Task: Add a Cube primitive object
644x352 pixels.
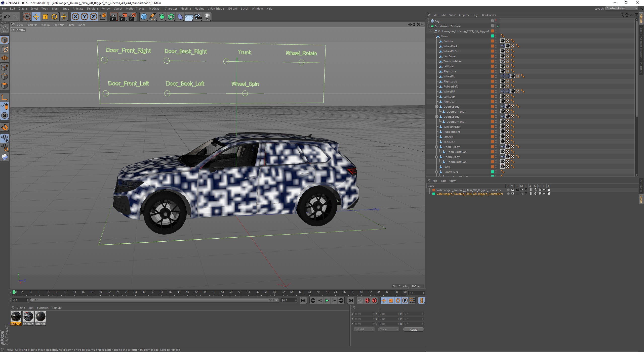Action: (144, 17)
